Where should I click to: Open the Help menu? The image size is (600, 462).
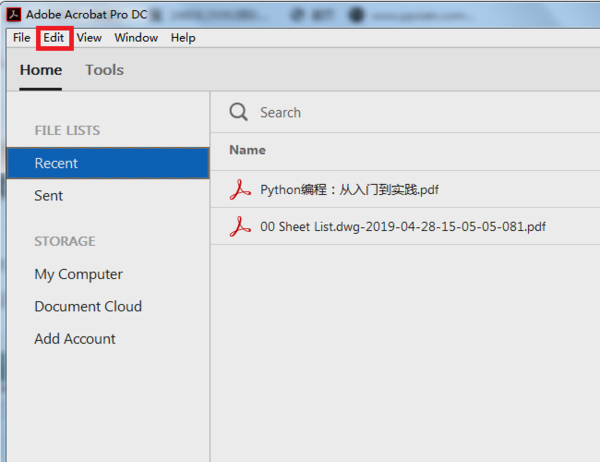point(183,38)
